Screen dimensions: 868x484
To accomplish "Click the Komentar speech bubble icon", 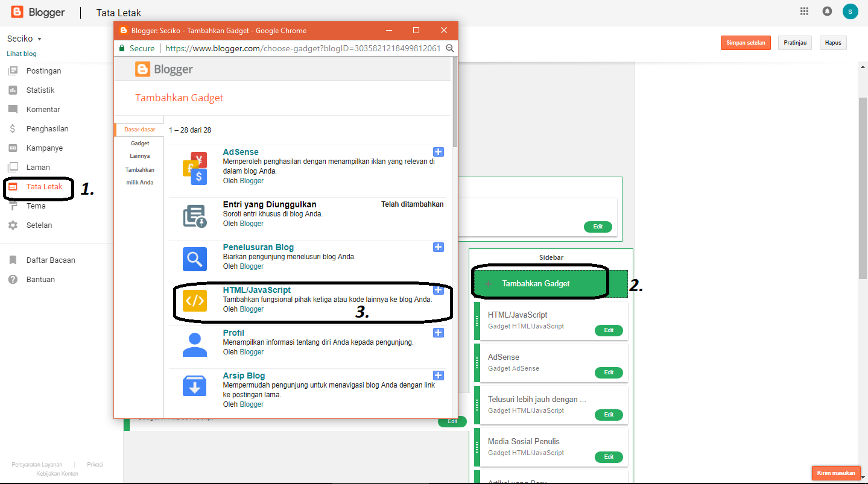I will [x=13, y=109].
